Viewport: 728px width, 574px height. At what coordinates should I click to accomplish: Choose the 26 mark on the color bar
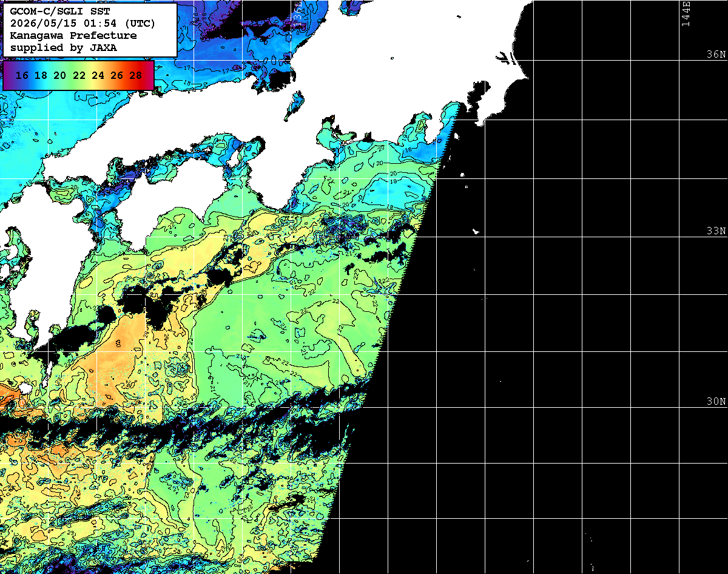[x=117, y=75]
